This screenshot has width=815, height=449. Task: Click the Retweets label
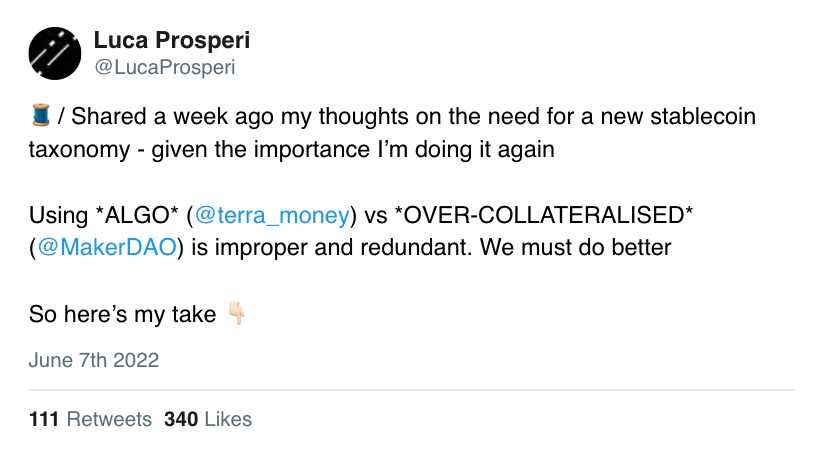(109, 419)
